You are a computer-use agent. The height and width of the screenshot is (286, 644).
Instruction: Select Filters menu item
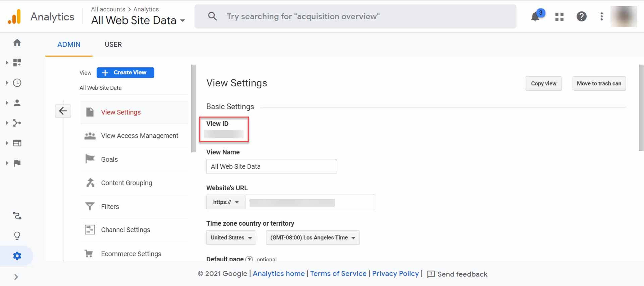coord(134,207)
